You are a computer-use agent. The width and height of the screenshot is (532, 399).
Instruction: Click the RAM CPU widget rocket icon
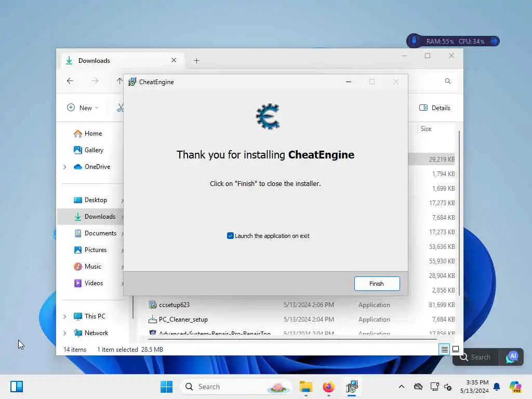coord(414,41)
